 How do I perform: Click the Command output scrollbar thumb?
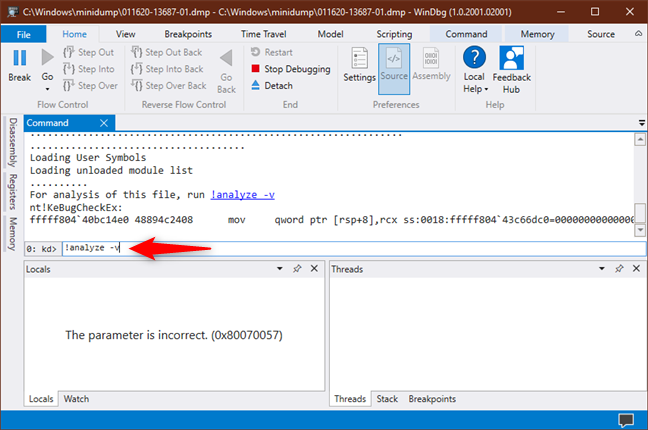(x=640, y=214)
